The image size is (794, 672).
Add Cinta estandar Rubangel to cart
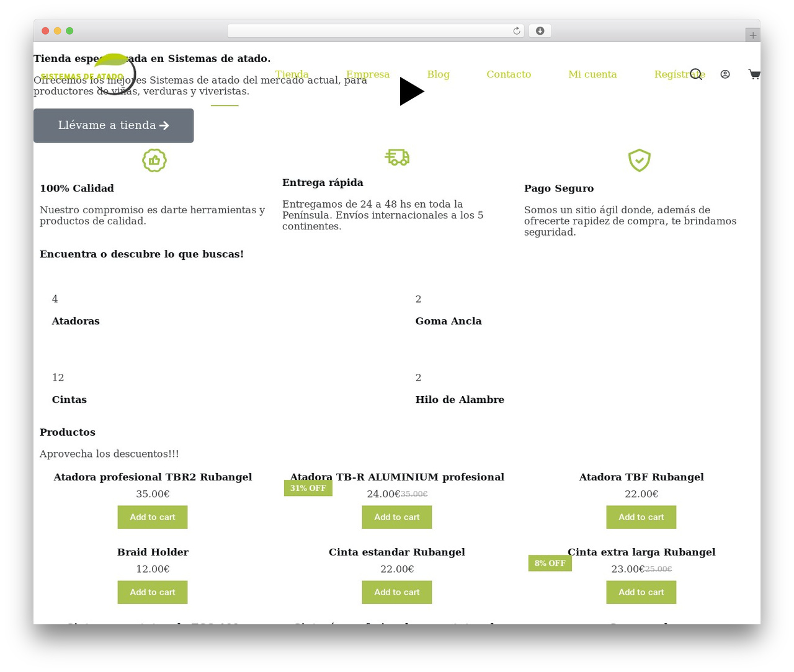click(397, 592)
